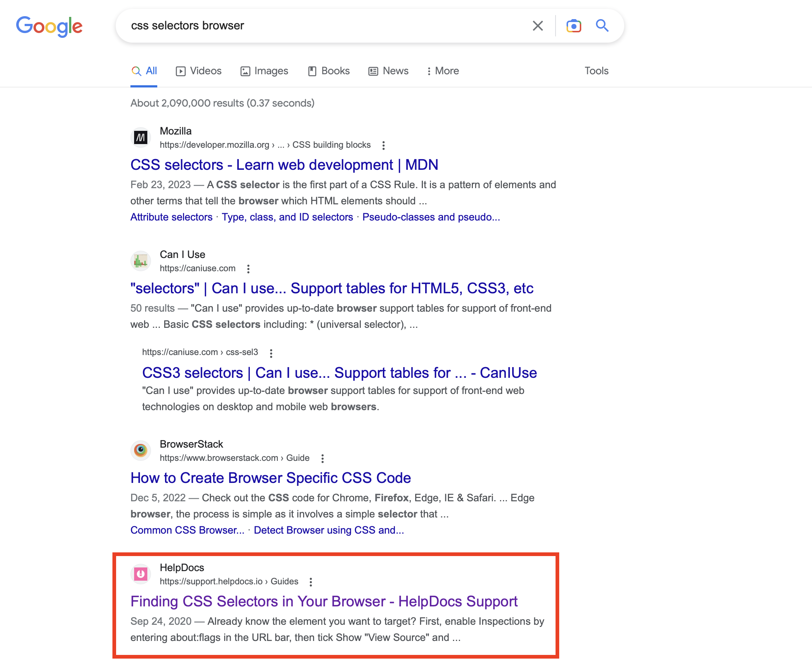Open options menu for Mozilla result
This screenshot has width=812, height=663.
[383, 145]
